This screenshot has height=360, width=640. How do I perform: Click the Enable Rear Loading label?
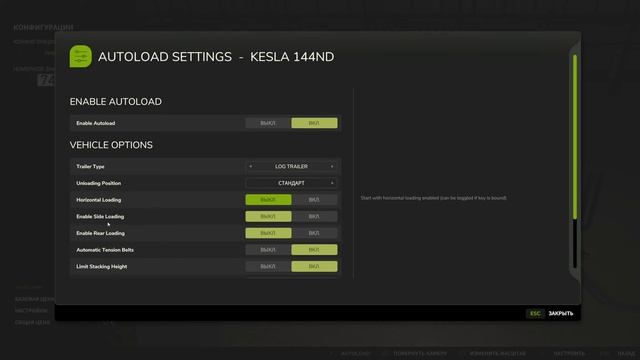point(100,233)
